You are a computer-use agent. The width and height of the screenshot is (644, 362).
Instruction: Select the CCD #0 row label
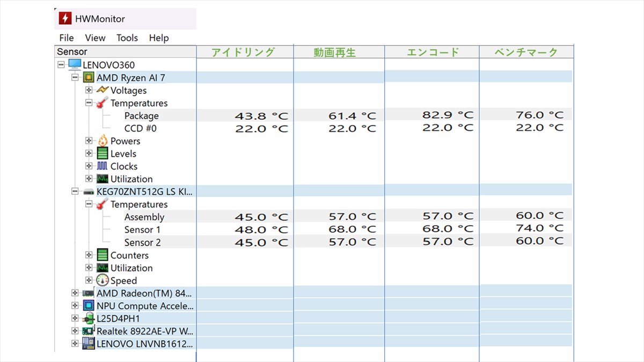tap(141, 128)
